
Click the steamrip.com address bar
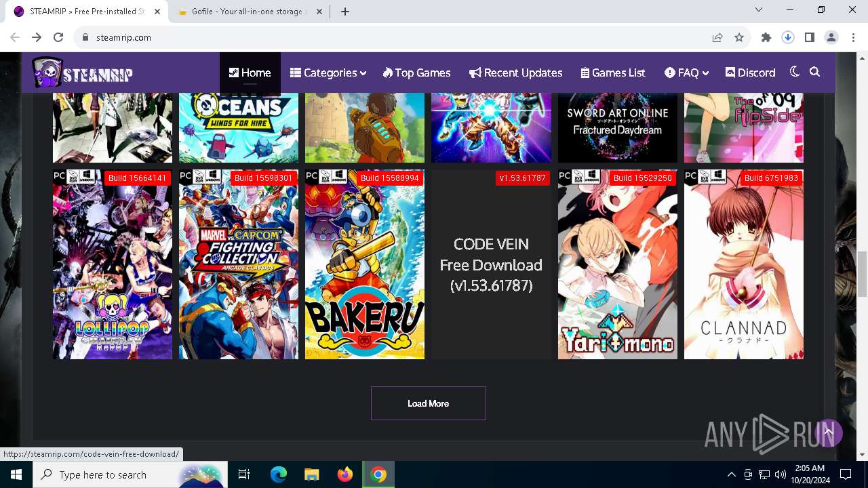393,37
